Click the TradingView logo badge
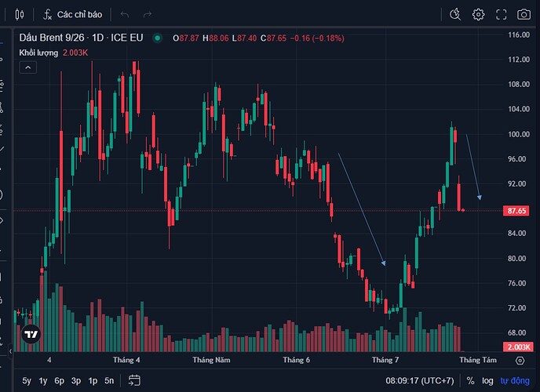 tap(31, 334)
